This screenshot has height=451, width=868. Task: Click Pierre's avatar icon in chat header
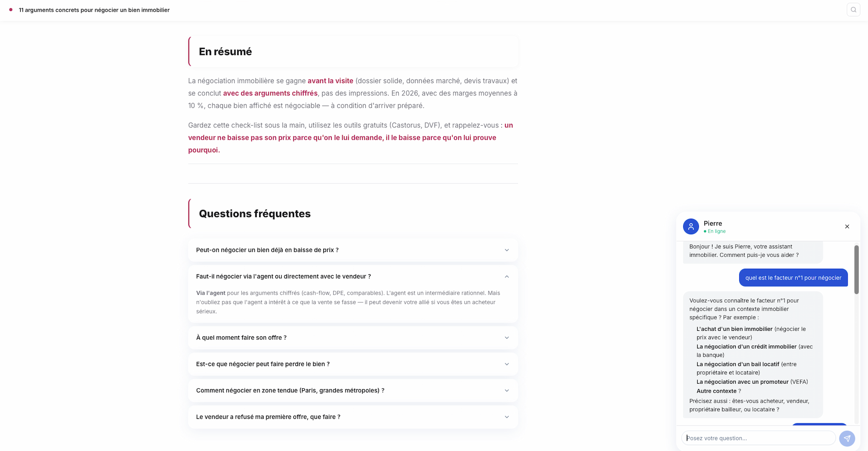pyautogui.click(x=691, y=226)
